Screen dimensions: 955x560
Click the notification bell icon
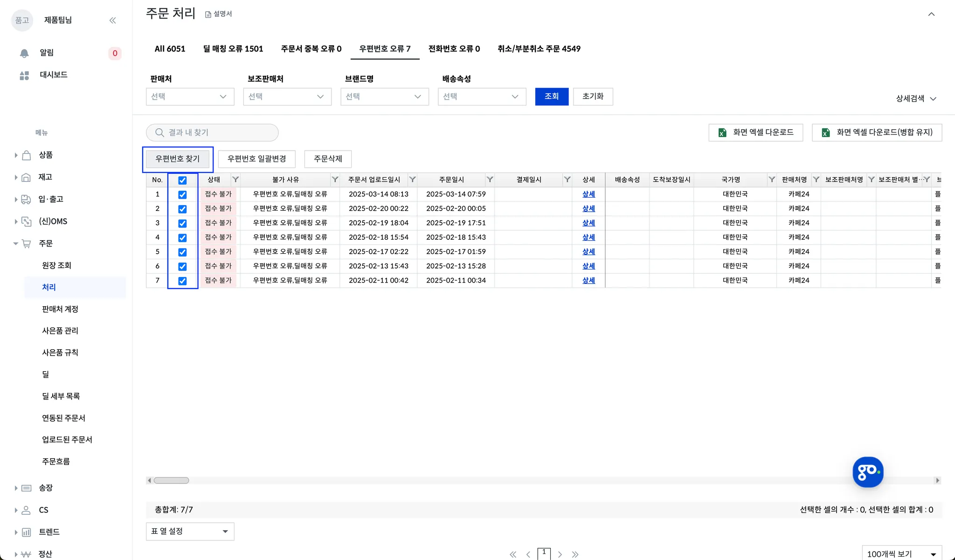point(24,53)
